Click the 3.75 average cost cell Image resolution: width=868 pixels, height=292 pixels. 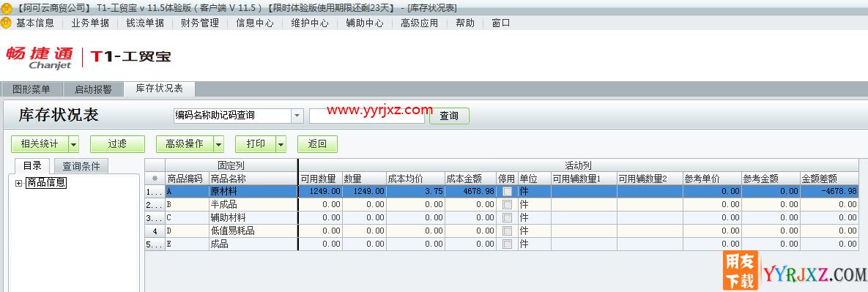tap(415, 191)
